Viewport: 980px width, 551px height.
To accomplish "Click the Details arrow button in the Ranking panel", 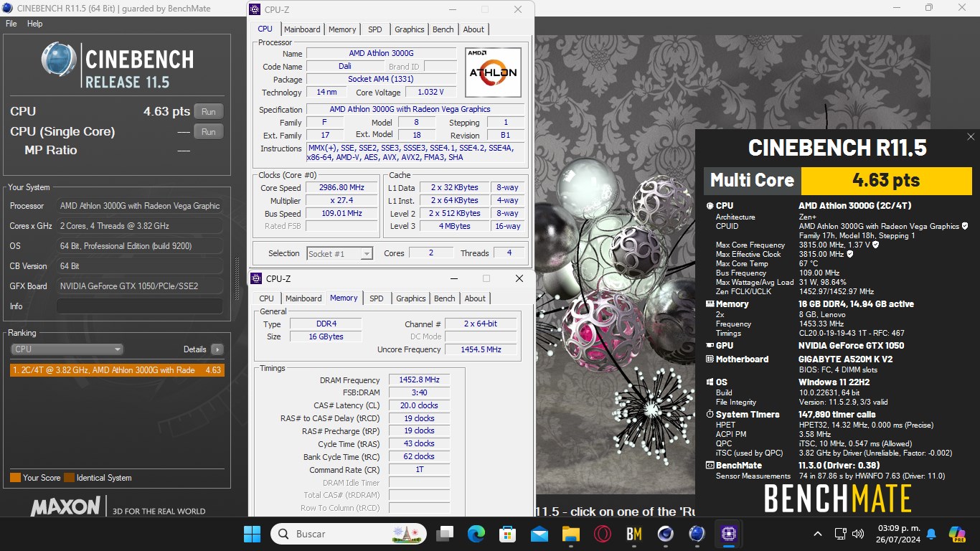I will pos(217,349).
